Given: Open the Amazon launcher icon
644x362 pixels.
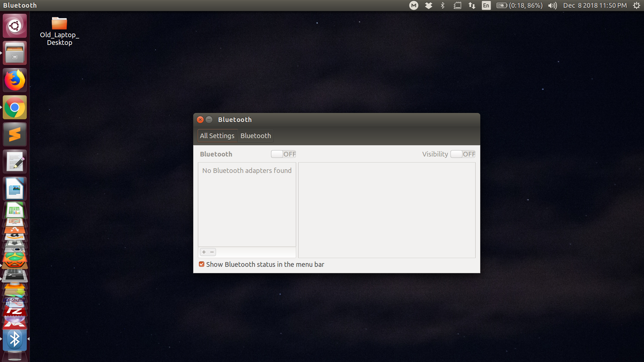Looking at the screenshot, I should (x=15, y=237).
